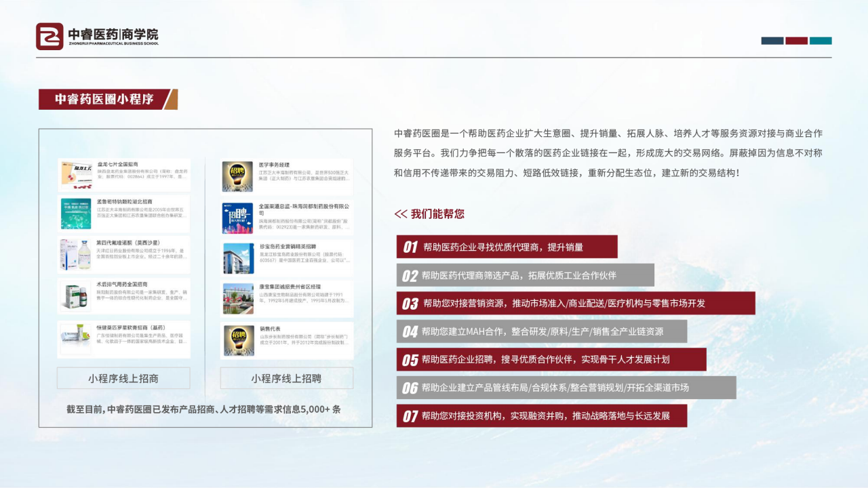Select item 03 帮助您对接营销资源
The height and width of the screenshot is (488, 868).
(576, 303)
